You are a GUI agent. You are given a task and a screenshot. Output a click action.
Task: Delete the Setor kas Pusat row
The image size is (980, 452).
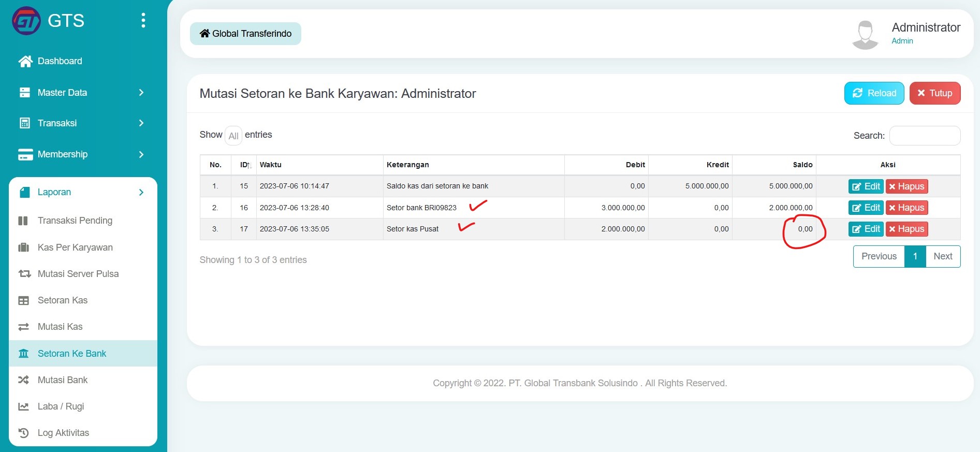(906, 229)
